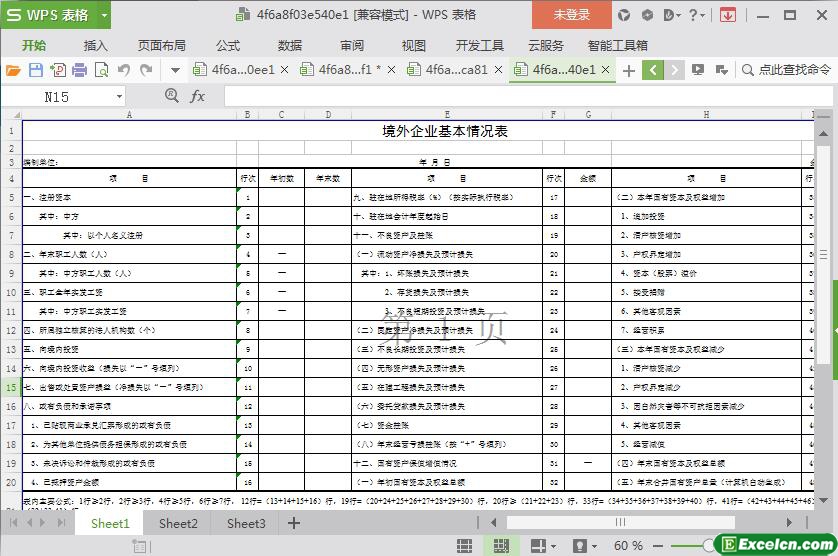Go to previous document tab green arrow
Viewport: 838px width, 556px height.
pyautogui.click(x=653, y=70)
